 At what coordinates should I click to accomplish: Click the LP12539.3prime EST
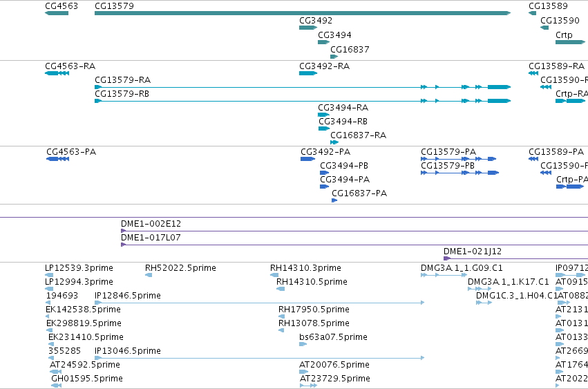click(x=49, y=275)
